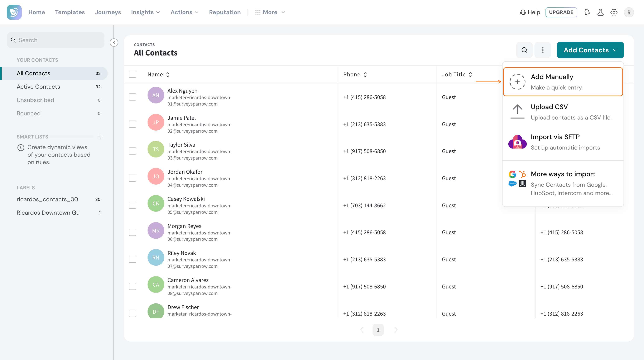Screen dimensions: 644x360
Task: Click the sidebar Search field
Action: pyautogui.click(x=56, y=40)
